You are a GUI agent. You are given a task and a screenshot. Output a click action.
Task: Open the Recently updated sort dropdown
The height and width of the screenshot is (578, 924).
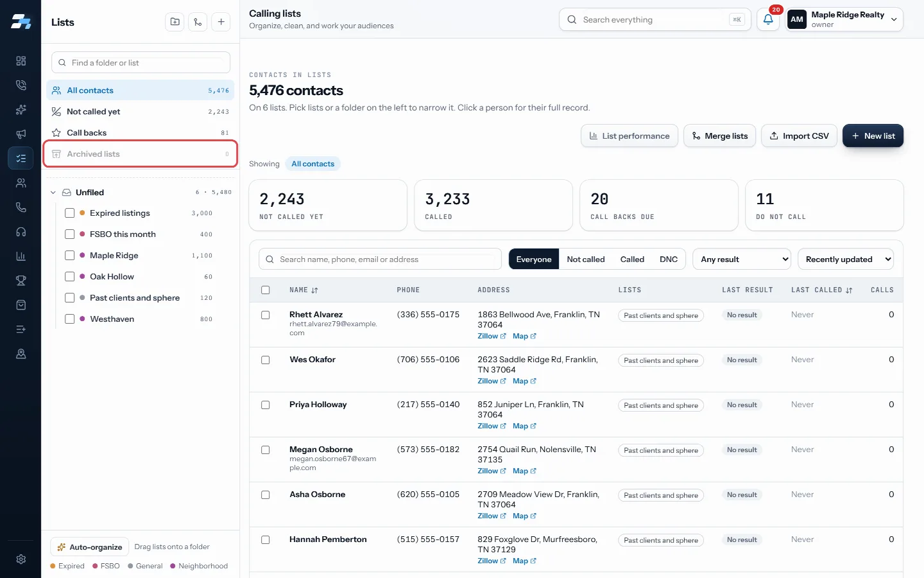[x=846, y=259]
